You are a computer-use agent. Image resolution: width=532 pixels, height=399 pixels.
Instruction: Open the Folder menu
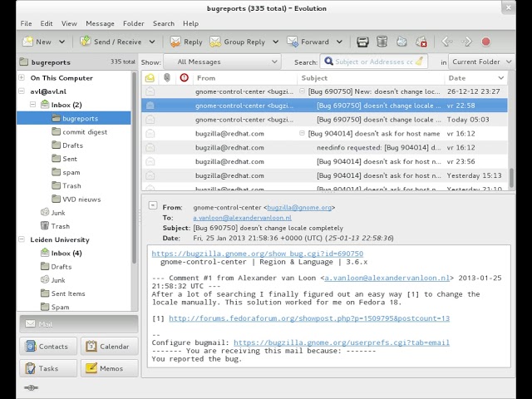[x=133, y=23]
